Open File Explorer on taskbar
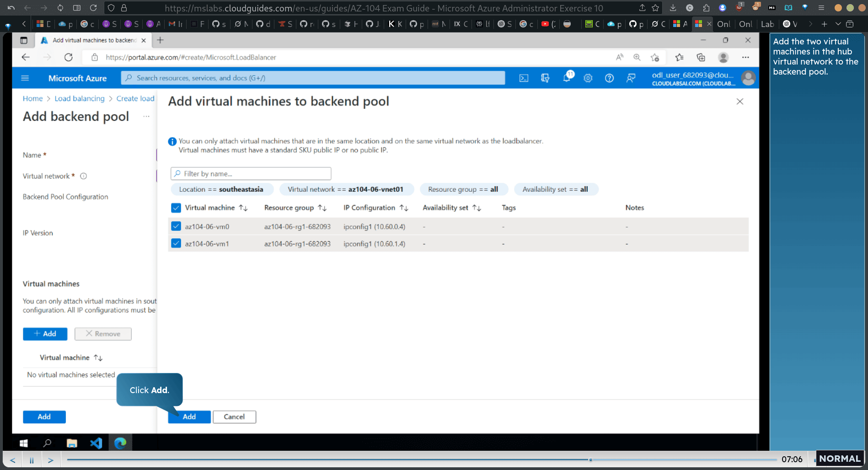Viewport: 868px width, 470px height. (72, 443)
